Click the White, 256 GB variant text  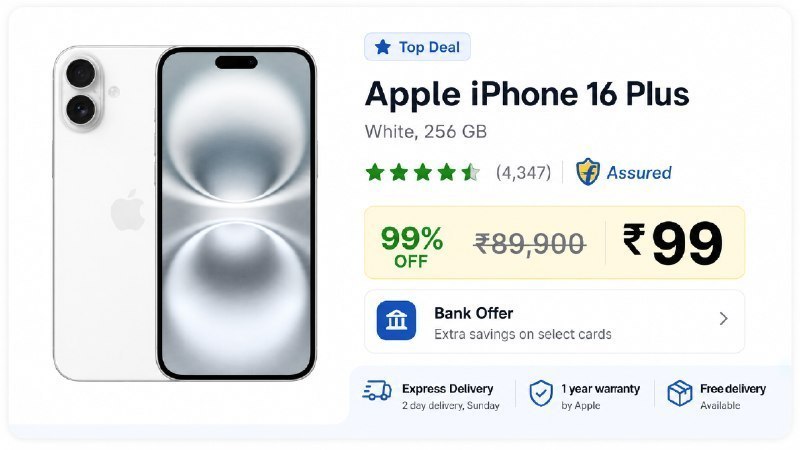[426, 132]
